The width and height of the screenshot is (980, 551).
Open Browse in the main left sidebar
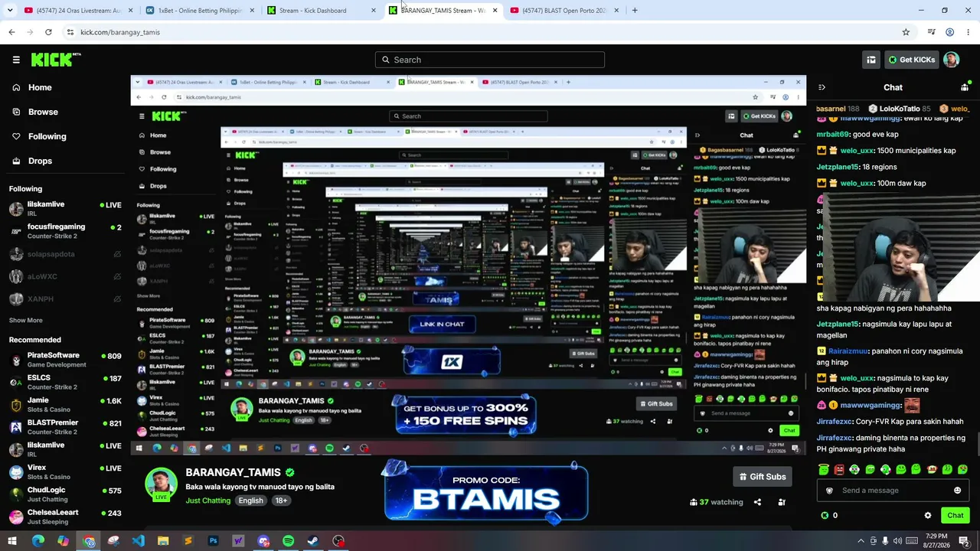pos(34,112)
